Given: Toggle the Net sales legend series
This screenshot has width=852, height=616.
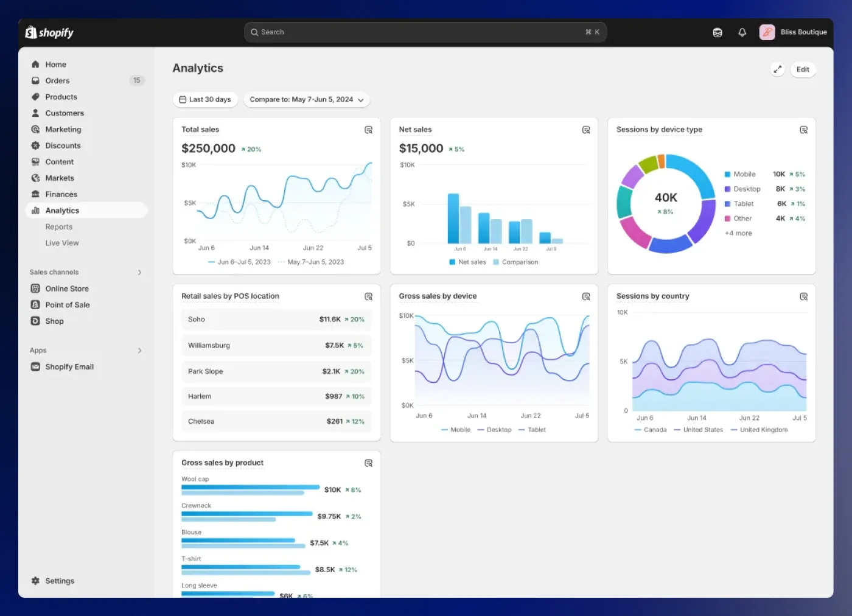Looking at the screenshot, I should [x=467, y=262].
